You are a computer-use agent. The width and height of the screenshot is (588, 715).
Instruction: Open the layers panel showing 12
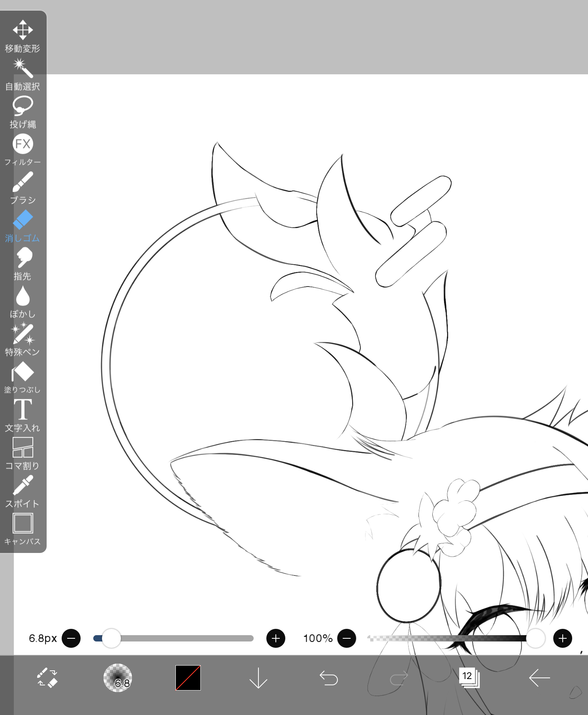pos(469,678)
